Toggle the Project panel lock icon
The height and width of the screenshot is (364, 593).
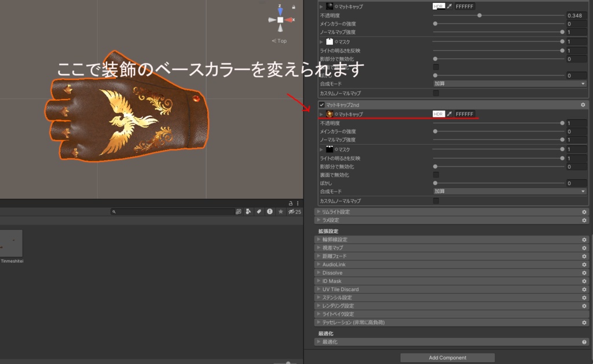click(x=291, y=203)
